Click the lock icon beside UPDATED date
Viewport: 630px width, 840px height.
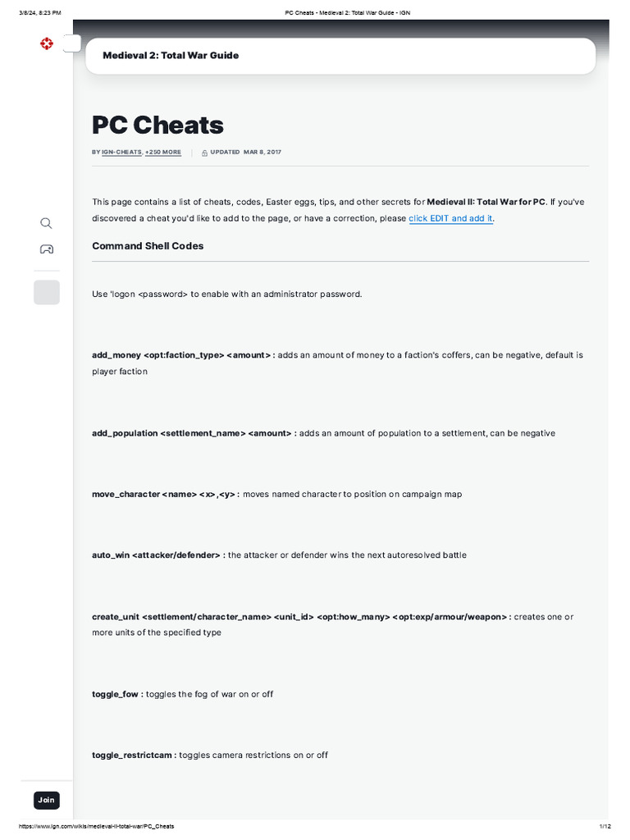[204, 153]
